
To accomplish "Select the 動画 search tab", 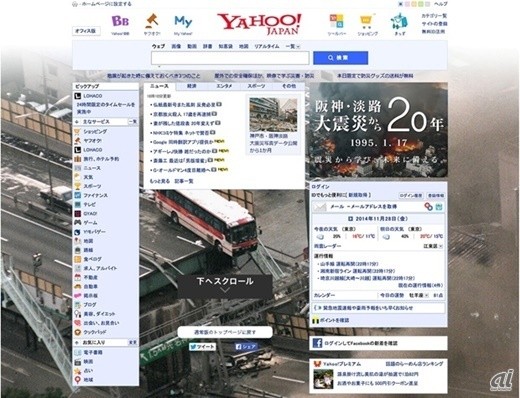I will (192, 46).
